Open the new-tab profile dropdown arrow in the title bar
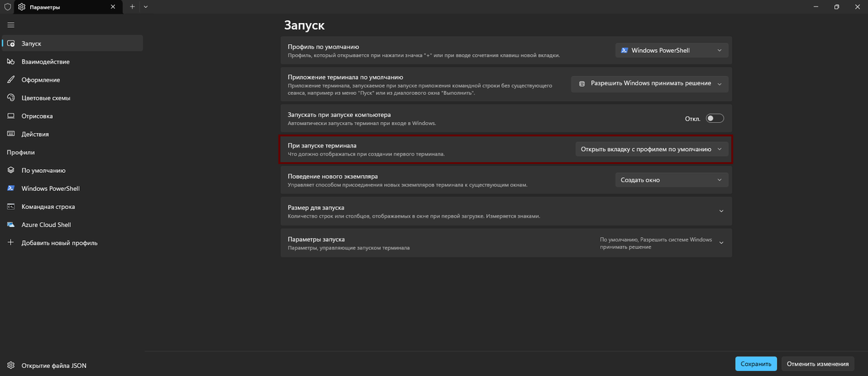Viewport: 868px width, 376px height. coord(145,7)
